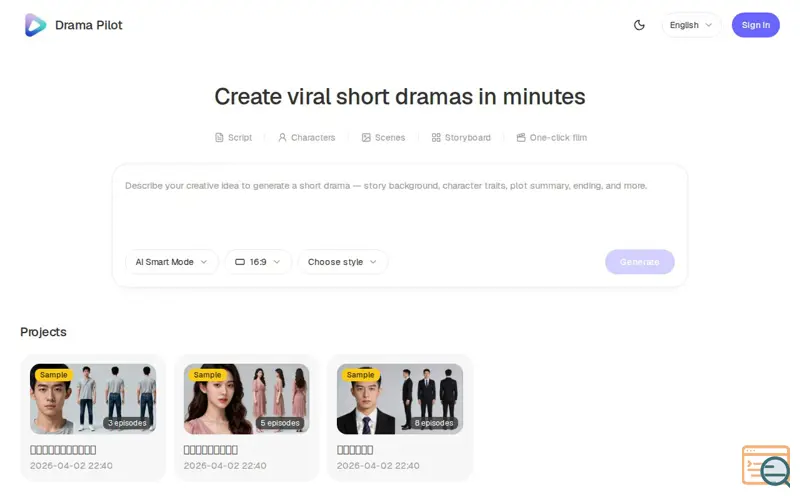Click the Sample badge on 8 episodes project
The width and height of the screenshot is (800, 500).
[x=360, y=375]
